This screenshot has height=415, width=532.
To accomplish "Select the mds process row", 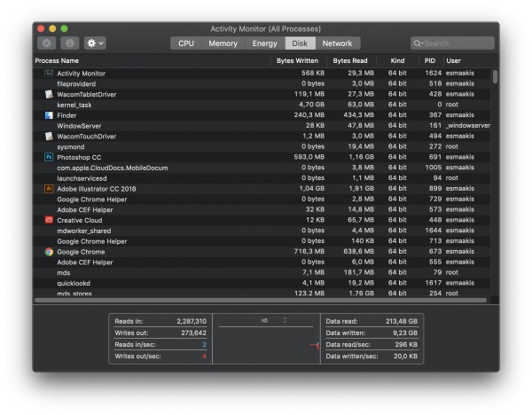I will 262,272.
